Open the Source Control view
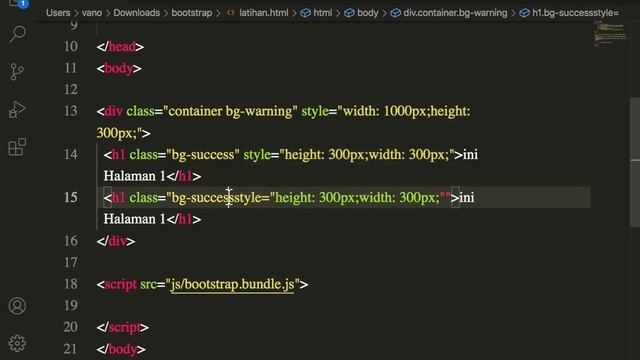640x360 pixels. click(x=17, y=72)
